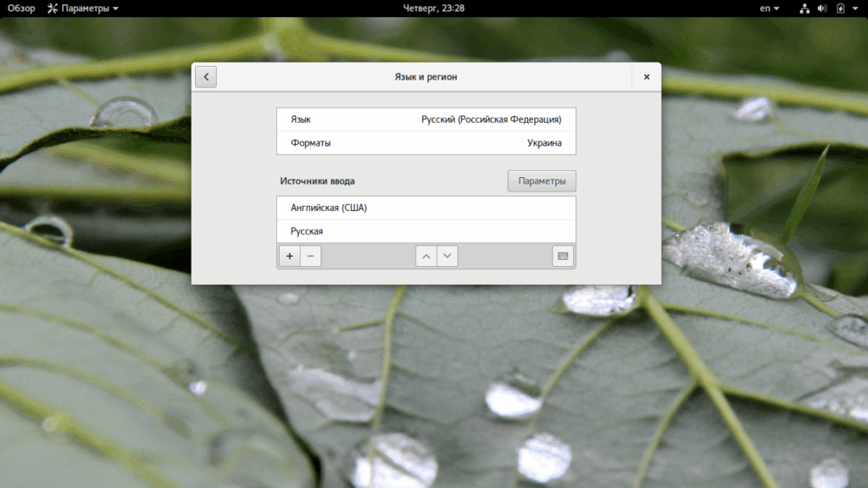Change the Язык language row
Screen dimensions: 868x488
(426, 119)
